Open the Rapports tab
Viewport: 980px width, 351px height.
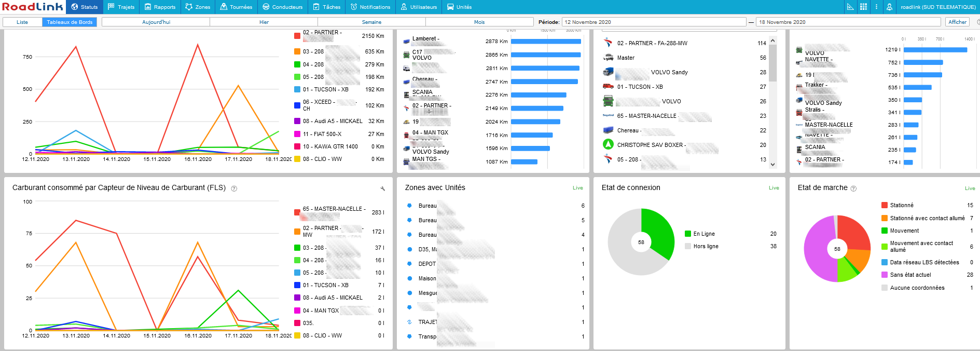pyautogui.click(x=160, y=7)
